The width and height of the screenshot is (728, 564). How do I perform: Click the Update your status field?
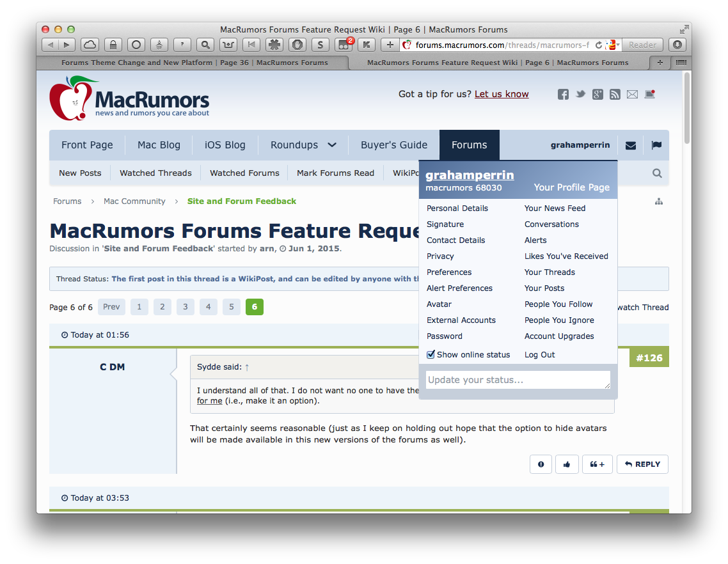coord(518,380)
